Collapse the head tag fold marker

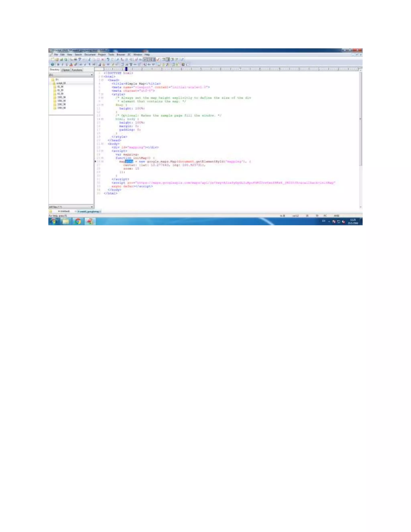pos(102,80)
